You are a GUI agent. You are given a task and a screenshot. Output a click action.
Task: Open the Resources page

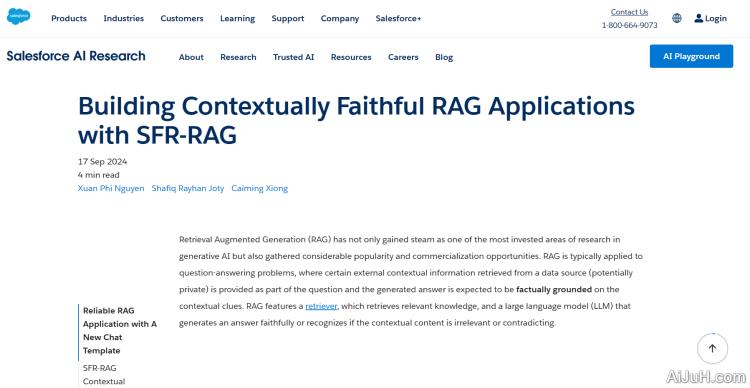351,57
